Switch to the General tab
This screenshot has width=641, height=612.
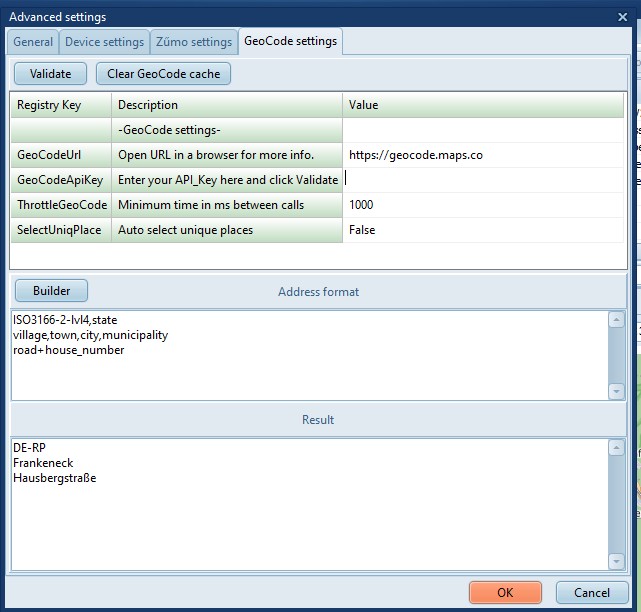coord(33,42)
